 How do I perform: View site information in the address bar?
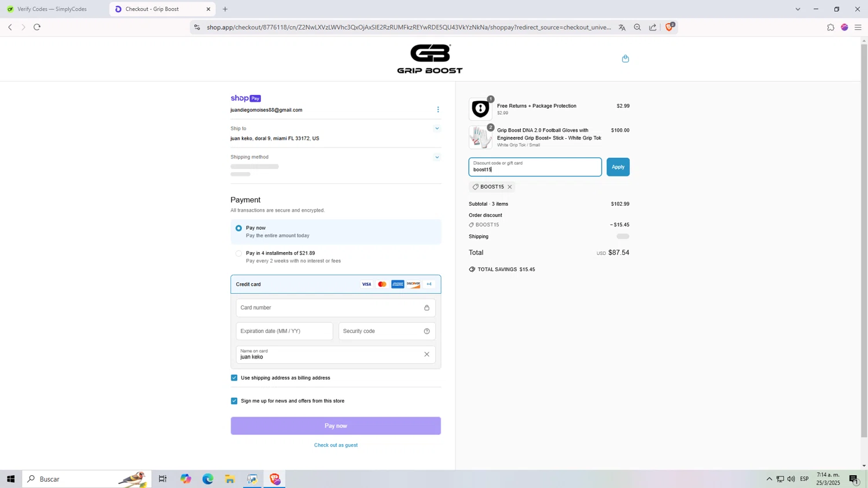[x=197, y=27]
